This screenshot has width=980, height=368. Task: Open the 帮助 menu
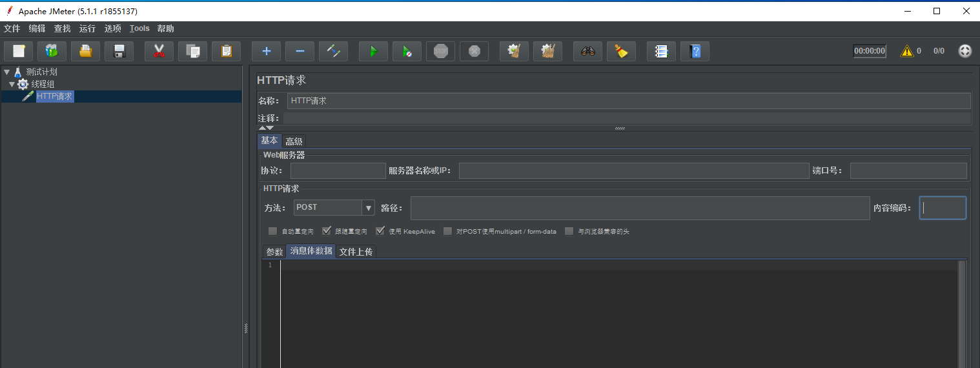(166, 28)
